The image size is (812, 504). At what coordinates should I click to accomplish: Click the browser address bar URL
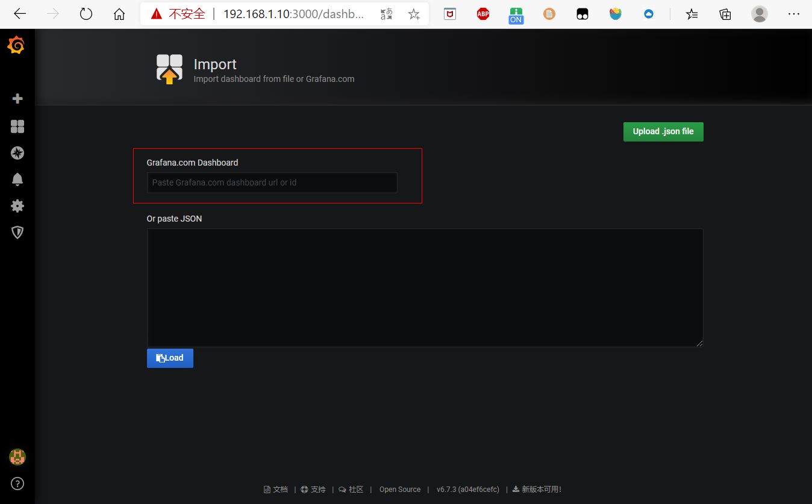[x=294, y=14]
